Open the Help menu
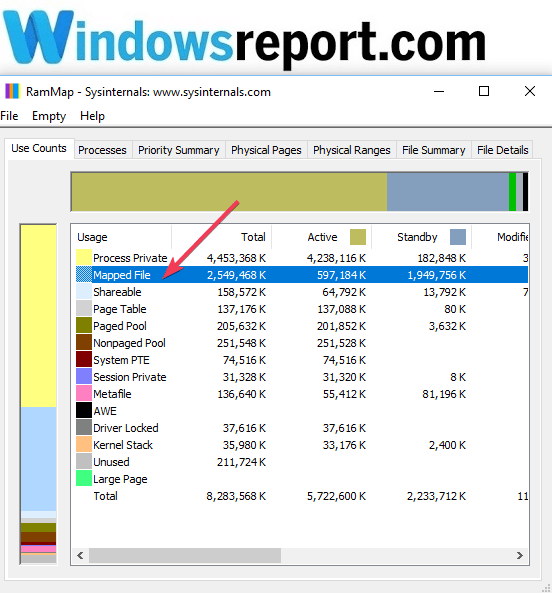The width and height of the screenshot is (552, 593). point(92,116)
